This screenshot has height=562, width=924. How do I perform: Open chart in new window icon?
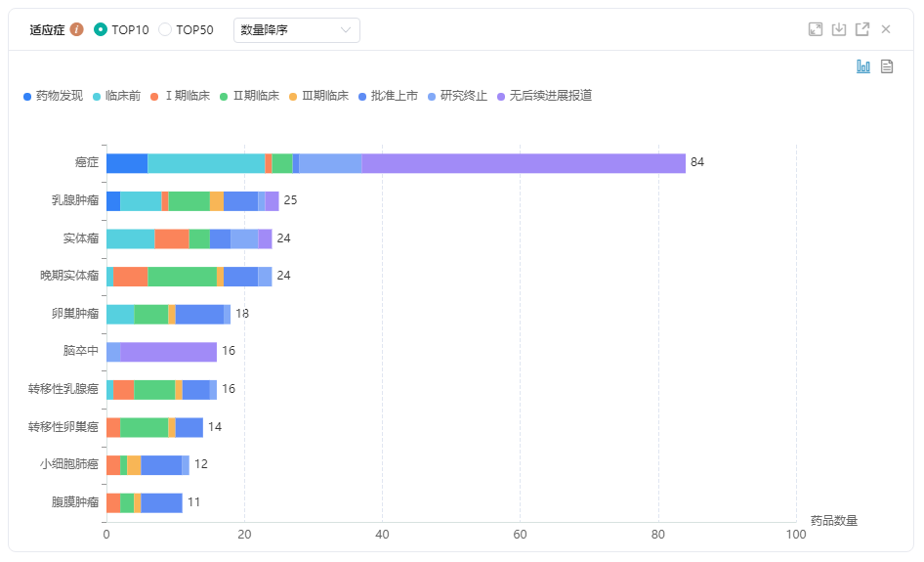[x=862, y=29]
